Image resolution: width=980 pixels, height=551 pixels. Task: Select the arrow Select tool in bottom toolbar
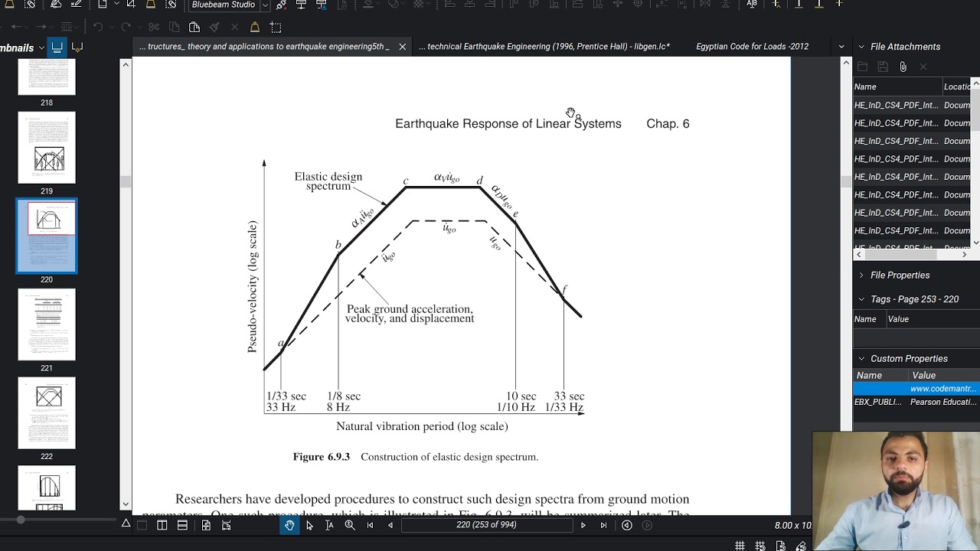(x=309, y=525)
